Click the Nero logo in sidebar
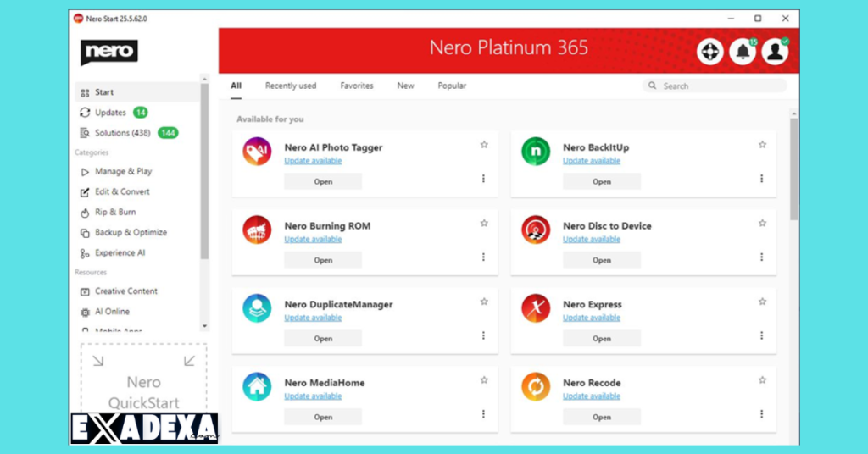868x454 pixels. 109,53
